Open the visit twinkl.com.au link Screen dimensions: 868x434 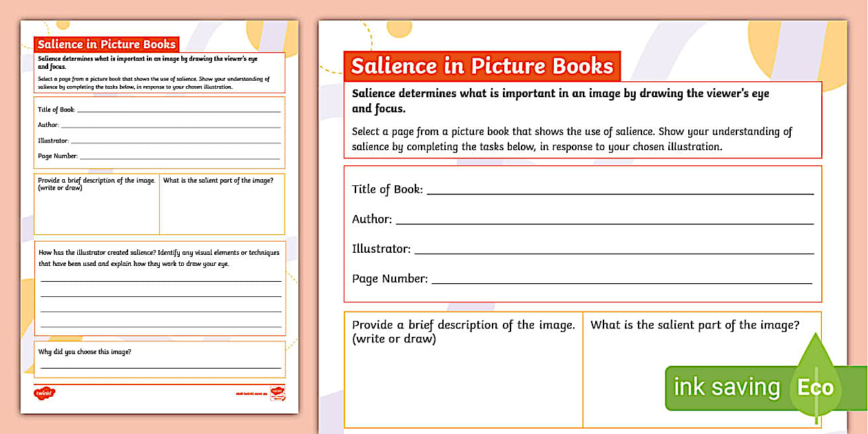pyautogui.click(x=252, y=393)
